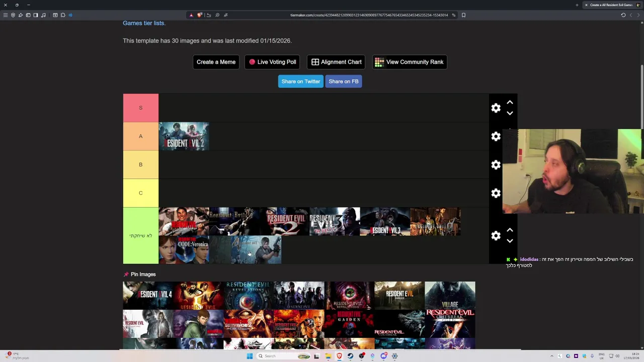
Task: Open settings gear for the A tier row
Action: (x=496, y=136)
